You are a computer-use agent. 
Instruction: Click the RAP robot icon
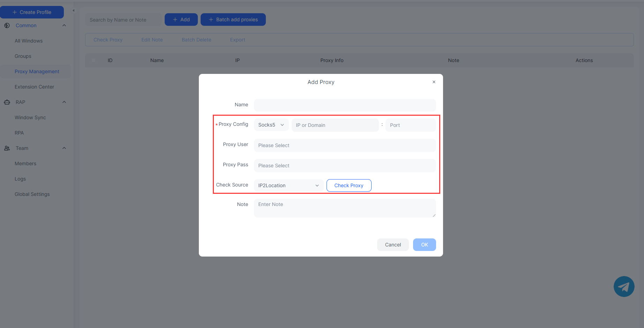pyautogui.click(x=7, y=102)
